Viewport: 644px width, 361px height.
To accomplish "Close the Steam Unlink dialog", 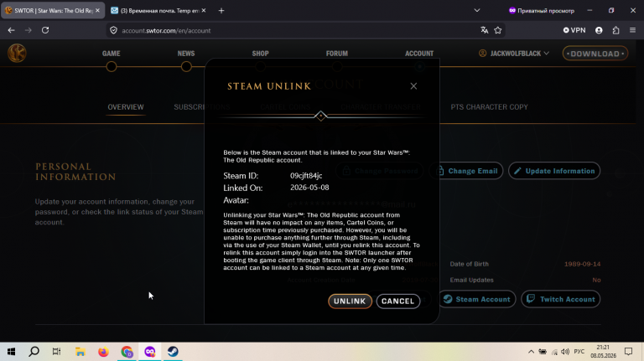I will [x=413, y=86].
